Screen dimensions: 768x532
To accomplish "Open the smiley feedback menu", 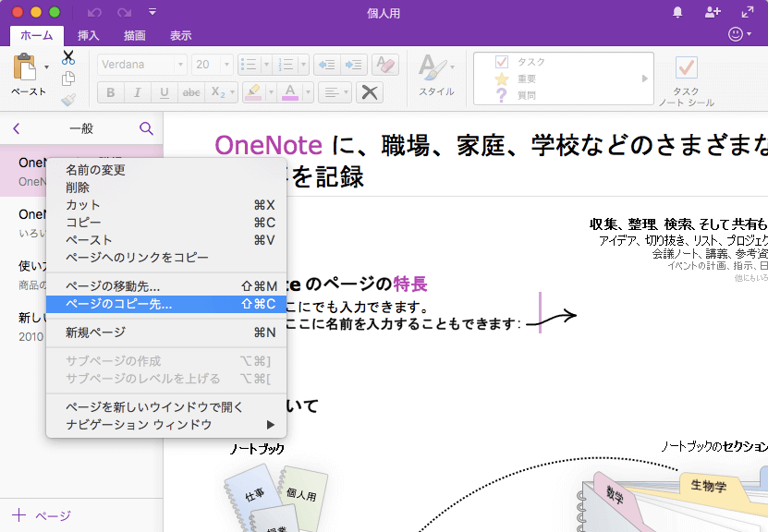I will point(739,34).
